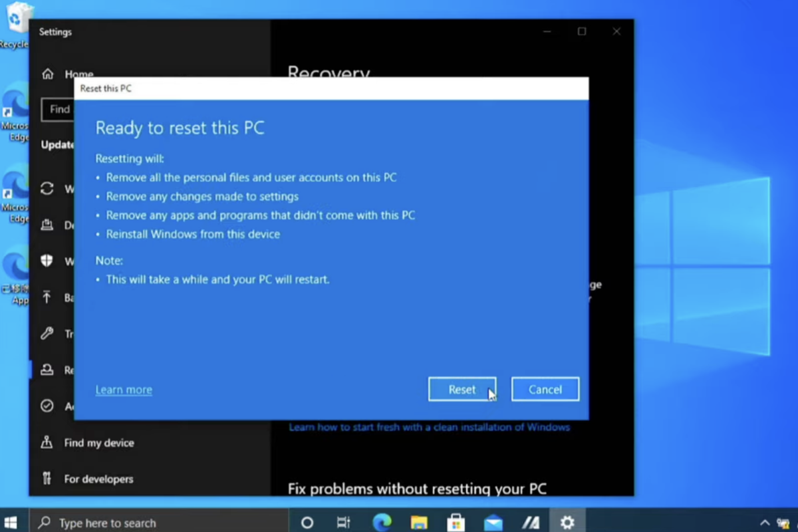Image resolution: width=798 pixels, height=532 pixels.
Task: Open the Learn more link in the dialog
Action: [x=124, y=390]
